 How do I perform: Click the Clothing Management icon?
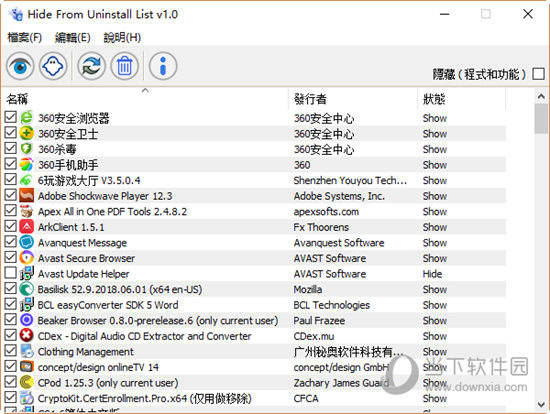pos(26,351)
